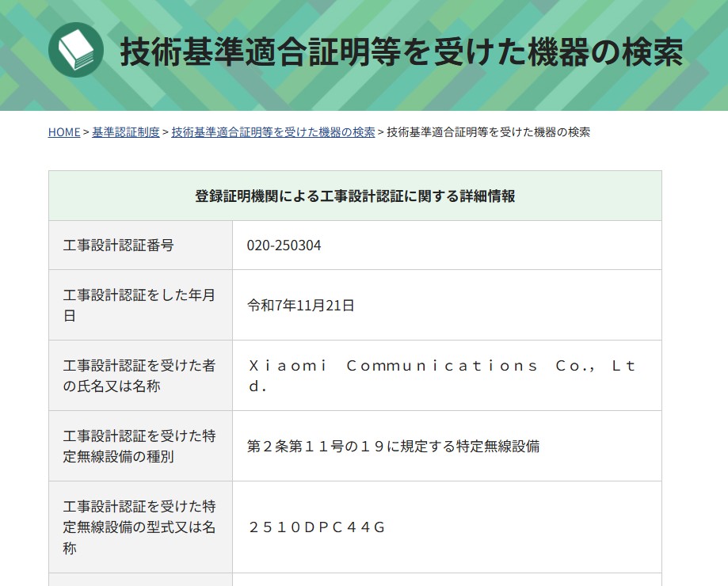Click the final non-linked breadcrumb text

(x=488, y=132)
